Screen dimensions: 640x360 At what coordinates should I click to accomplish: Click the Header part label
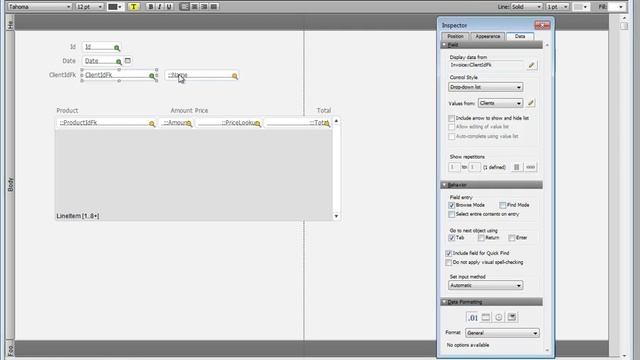[10, 24]
